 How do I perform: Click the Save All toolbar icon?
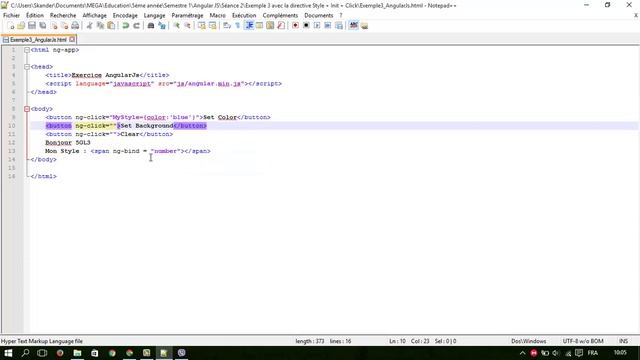pos(42,26)
